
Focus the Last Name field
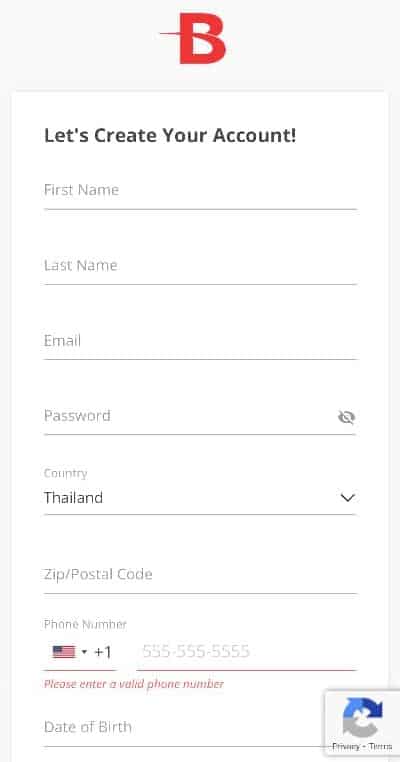[200, 266]
